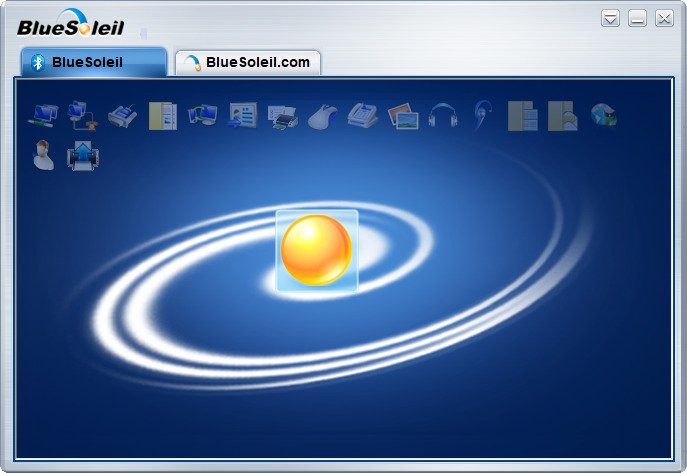Click the Human Interface Device mouse icon
Screen dimensions: 687x473
point(323,116)
